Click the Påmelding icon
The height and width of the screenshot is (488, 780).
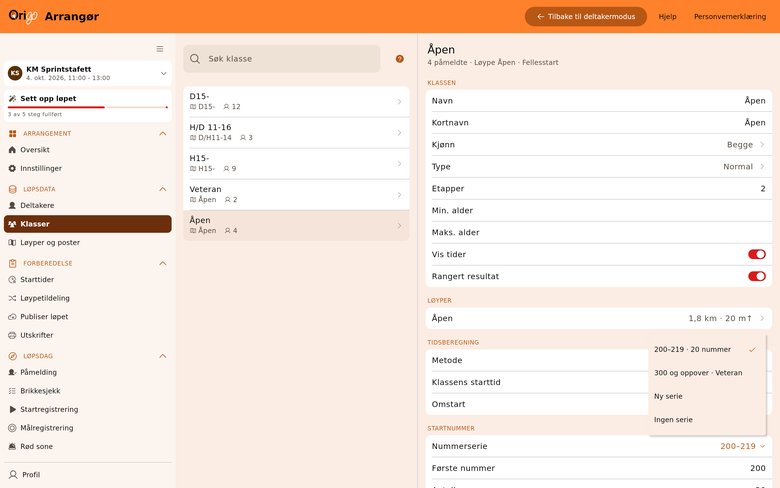[12, 372]
